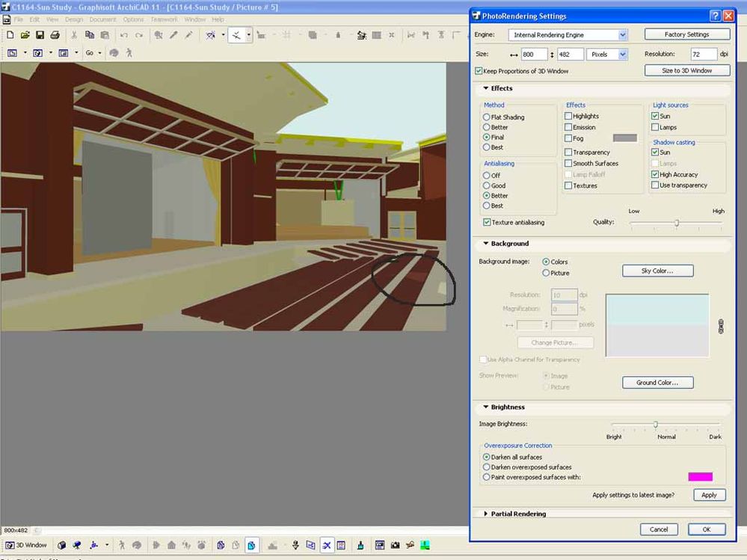
Task: Click the Copy icon in toolbar
Action: pyautogui.click(x=89, y=35)
